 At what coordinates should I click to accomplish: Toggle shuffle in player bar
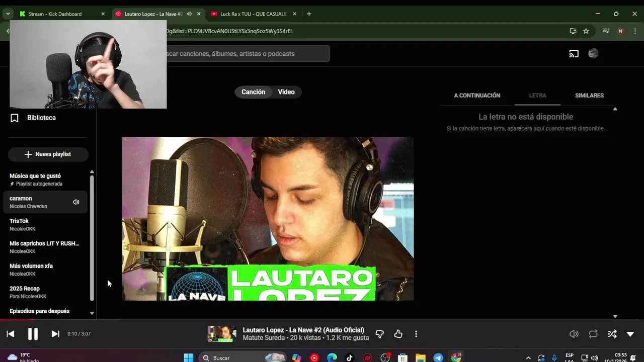coord(612,334)
